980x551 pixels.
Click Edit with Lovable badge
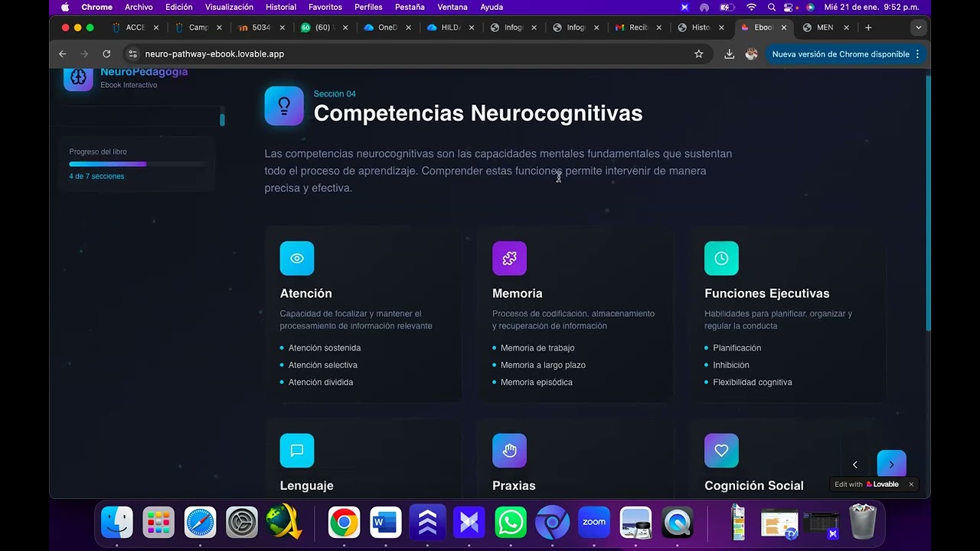click(867, 484)
